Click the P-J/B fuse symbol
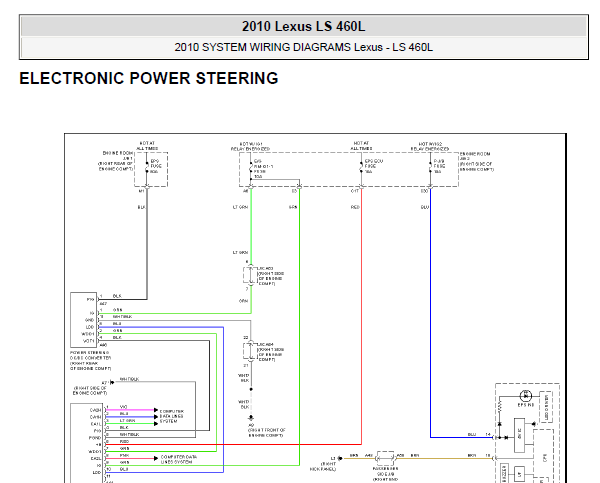The image size is (600, 483). click(x=430, y=166)
